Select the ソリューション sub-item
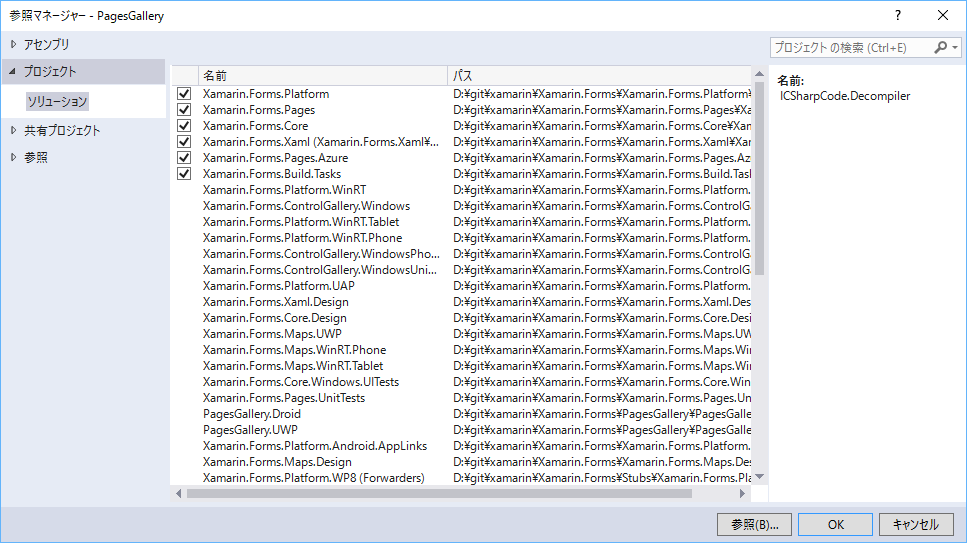The height and width of the screenshot is (543, 967). pos(58,102)
